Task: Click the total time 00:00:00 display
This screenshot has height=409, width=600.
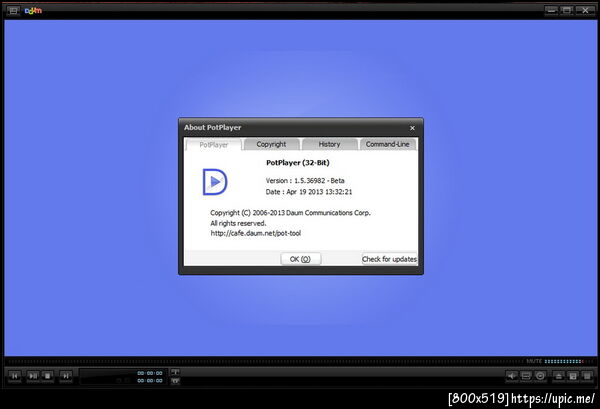Action: (150, 381)
